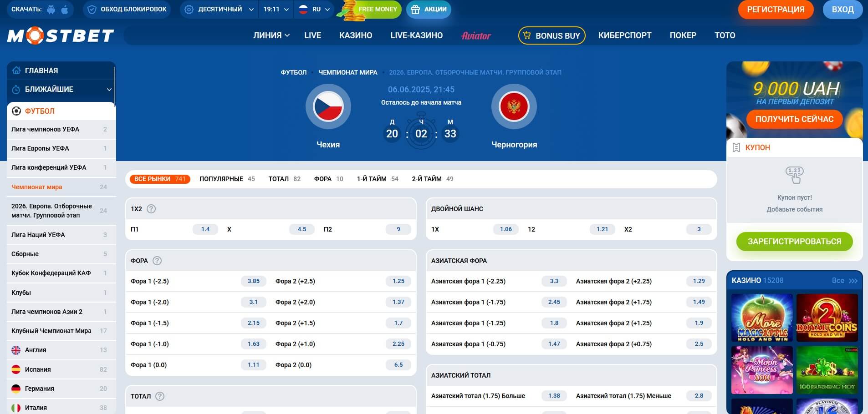Viewport: 868px width, 414px height.
Task: Select the Тотал markets tab
Action: tap(285, 179)
